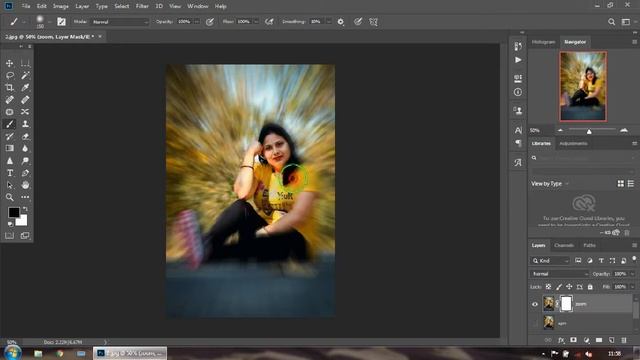The width and height of the screenshot is (640, 360).
Task: Open Smoothing slider dropdown
Action: 329,22
